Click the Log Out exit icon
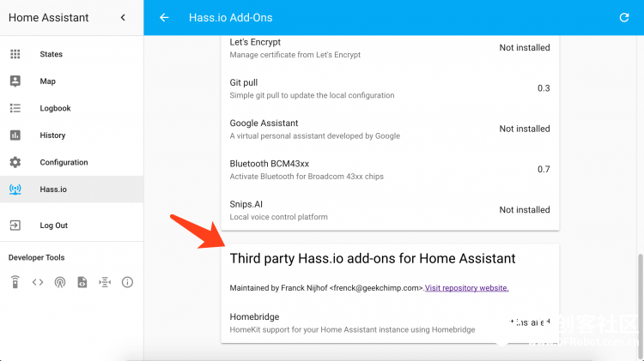The width and height of the screenshot is (644, 361). tap(15, 226)
